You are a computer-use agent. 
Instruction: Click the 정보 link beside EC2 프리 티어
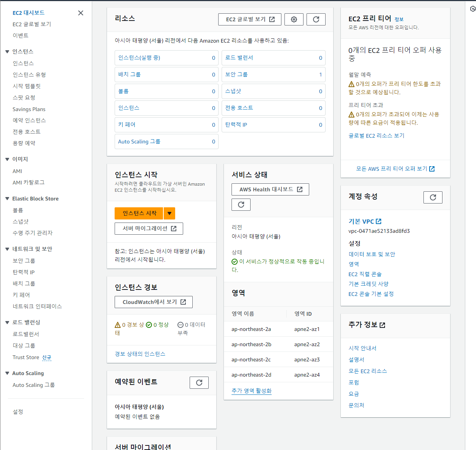(399, 19)
